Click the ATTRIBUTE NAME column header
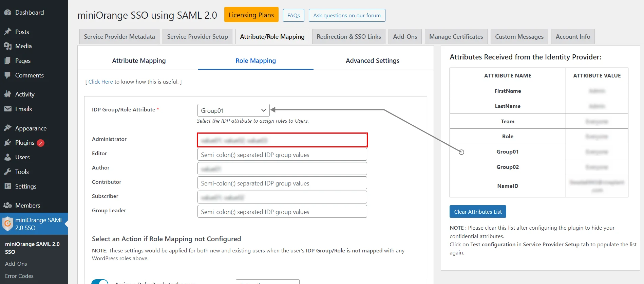This screenshot has width=644, height=284. click(x=508, y=75)
